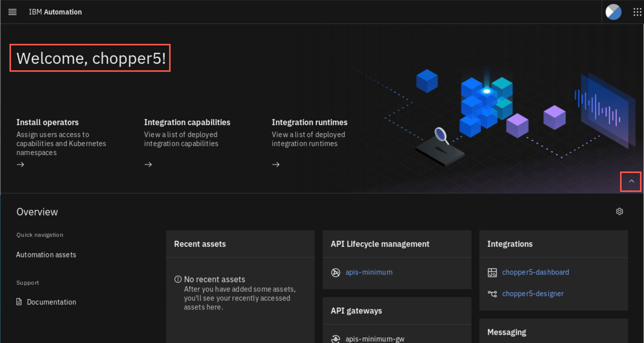
Task: Click the Support label
Action: pyautogui.click(x=28, y=282)
